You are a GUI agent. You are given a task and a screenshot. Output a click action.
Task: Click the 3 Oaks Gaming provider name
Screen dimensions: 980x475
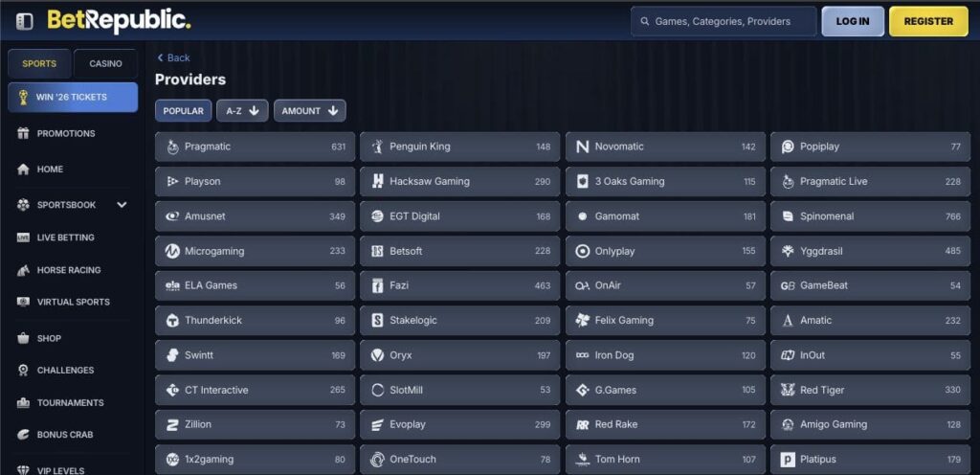coord(630,181)
